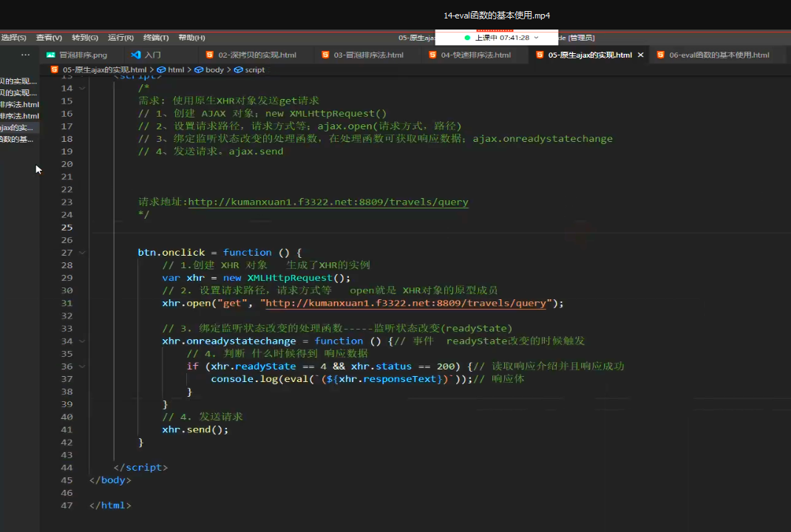Screen dimensions: 791x532
Task: Click the xhr.send(); statement
Action: 194,429
